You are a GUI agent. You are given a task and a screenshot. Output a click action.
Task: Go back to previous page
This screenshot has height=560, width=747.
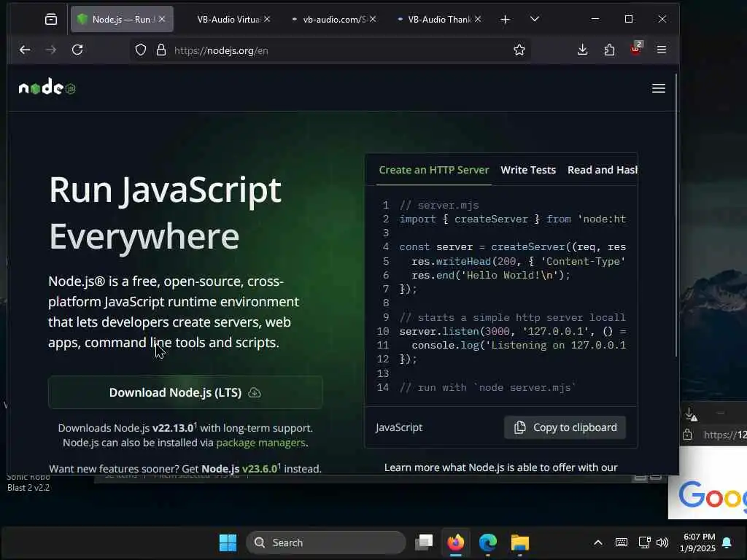click(25, 50)
